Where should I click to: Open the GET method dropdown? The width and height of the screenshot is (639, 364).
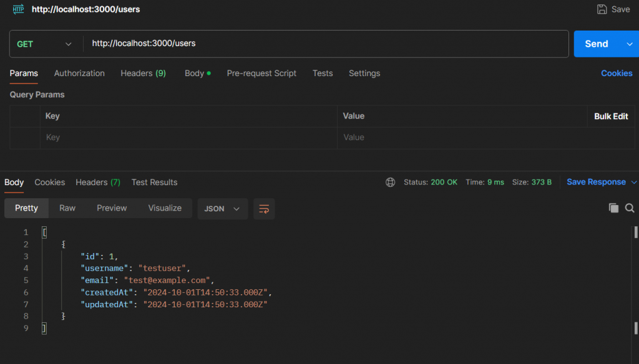(x=46, y=44)
